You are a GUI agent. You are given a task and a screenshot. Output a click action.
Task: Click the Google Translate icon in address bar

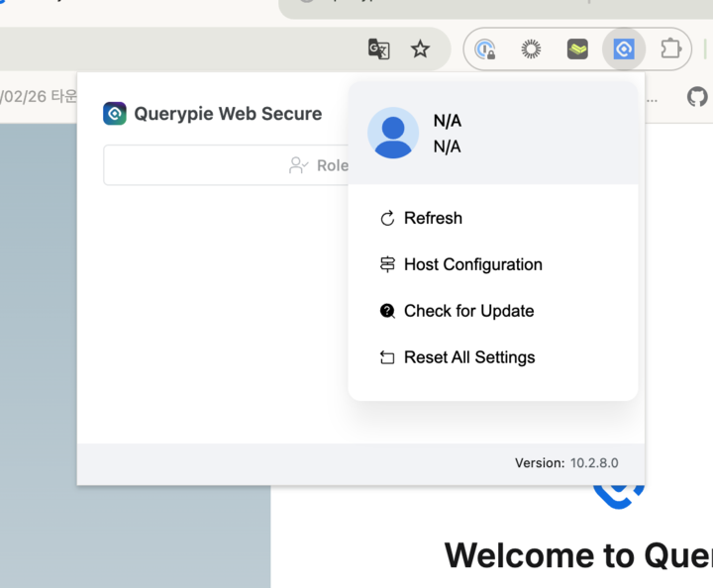click(378, 49)
